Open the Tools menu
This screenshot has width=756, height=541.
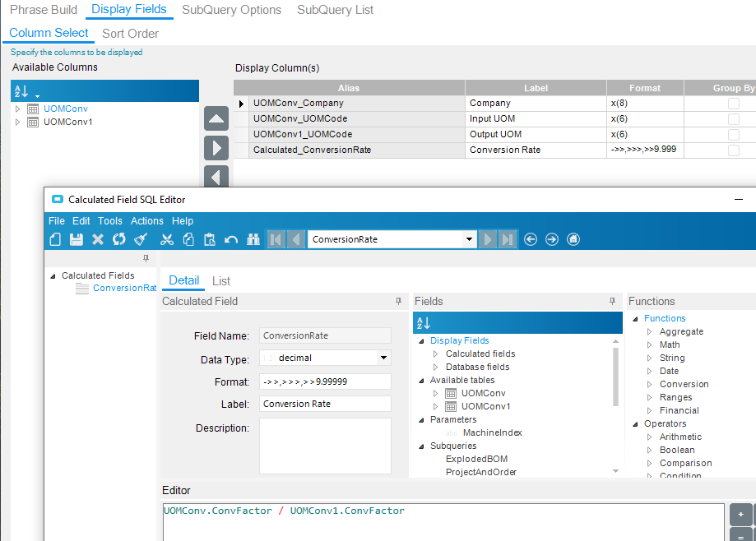pyautogui.click(x=110, y=220)
